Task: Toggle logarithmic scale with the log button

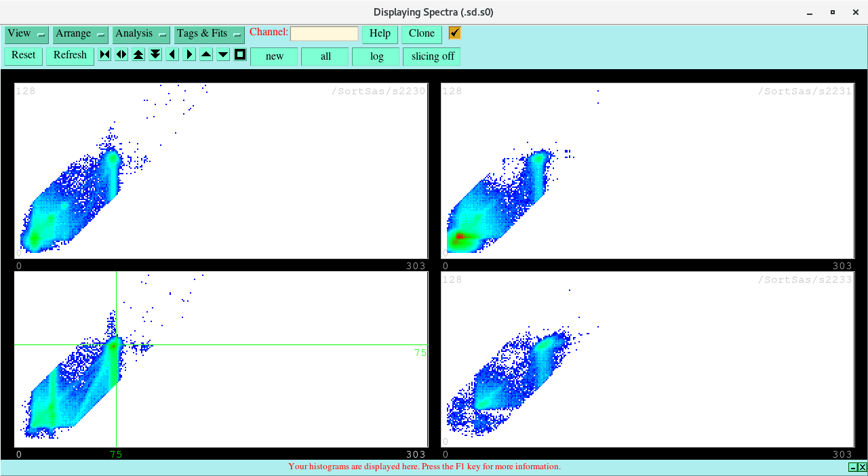Action: (x=375, y=56)
